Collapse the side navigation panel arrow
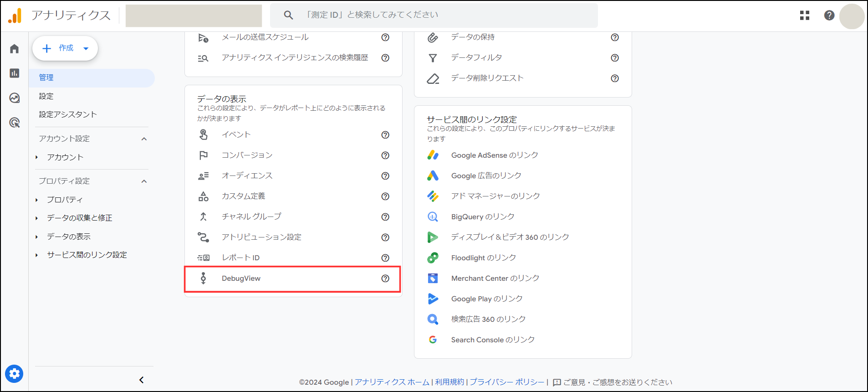 point(142,380)
